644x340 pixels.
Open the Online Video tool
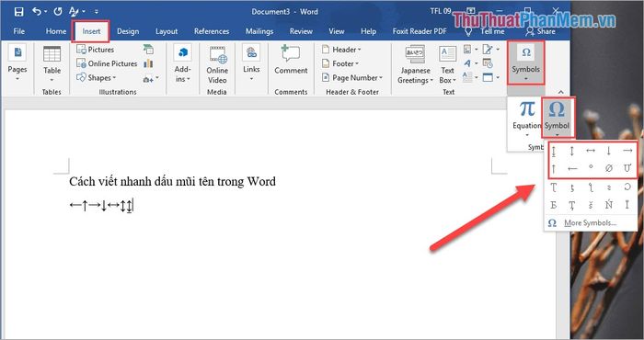(x=217, y=65)
